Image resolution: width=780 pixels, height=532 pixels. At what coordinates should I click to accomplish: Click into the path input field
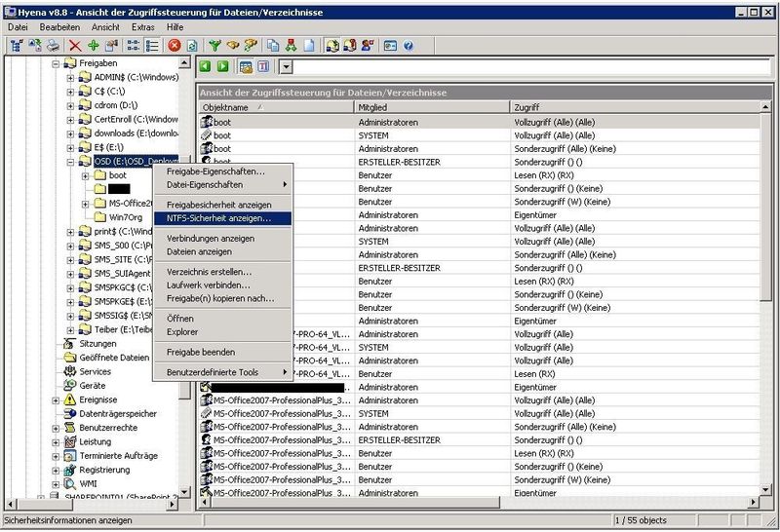[530, 66]
